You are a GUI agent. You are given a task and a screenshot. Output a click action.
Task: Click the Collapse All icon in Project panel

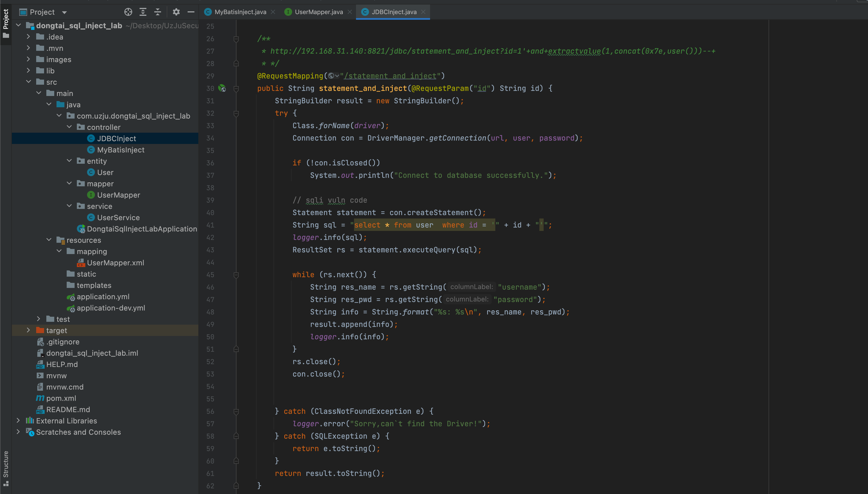[158, 12]
